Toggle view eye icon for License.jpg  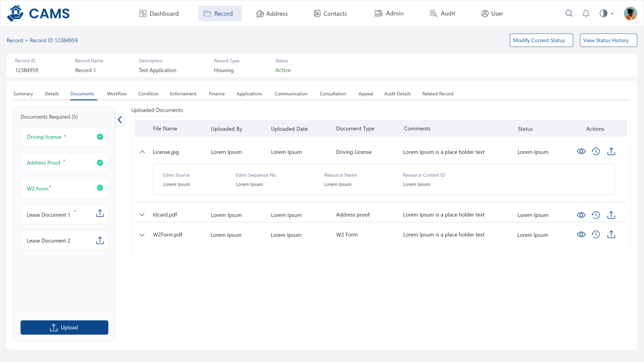point(581,152)
